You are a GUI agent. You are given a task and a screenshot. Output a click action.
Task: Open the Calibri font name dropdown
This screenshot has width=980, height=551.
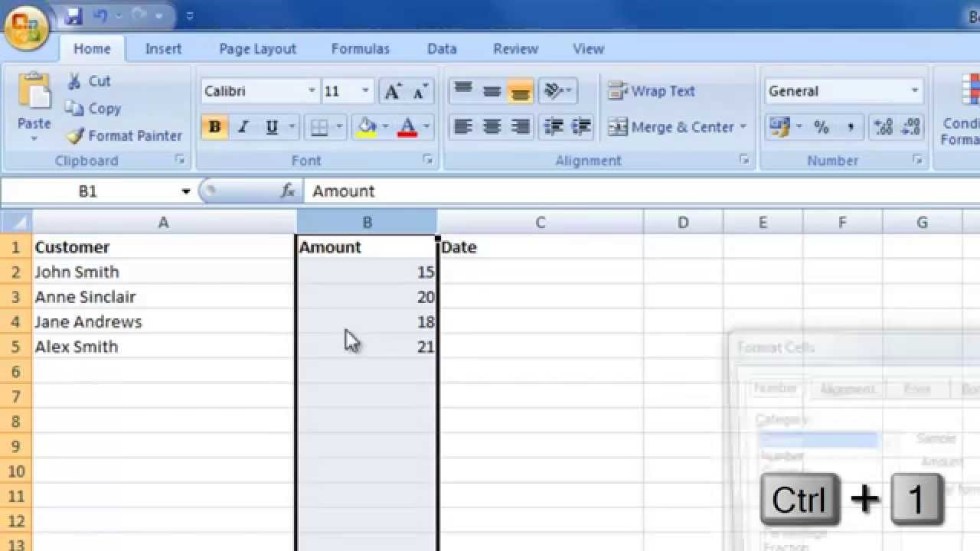point(312,91)
